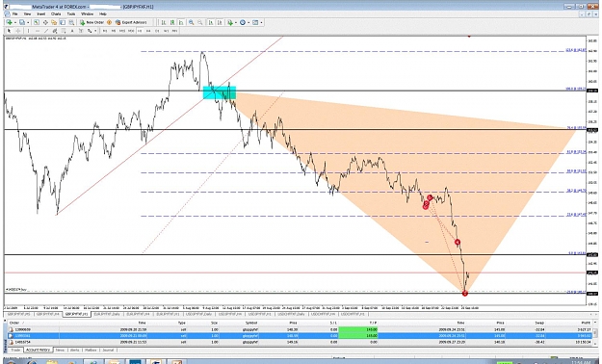Select the Fibonacci Retracement tool
602x364 pixels.
[64, 31]
